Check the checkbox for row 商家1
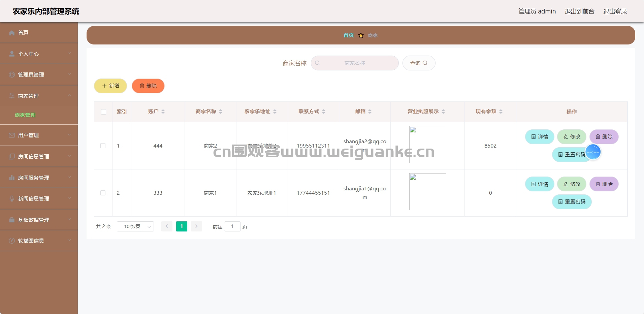This screenshot has height=314, width=644. click(x=103, y=193)
